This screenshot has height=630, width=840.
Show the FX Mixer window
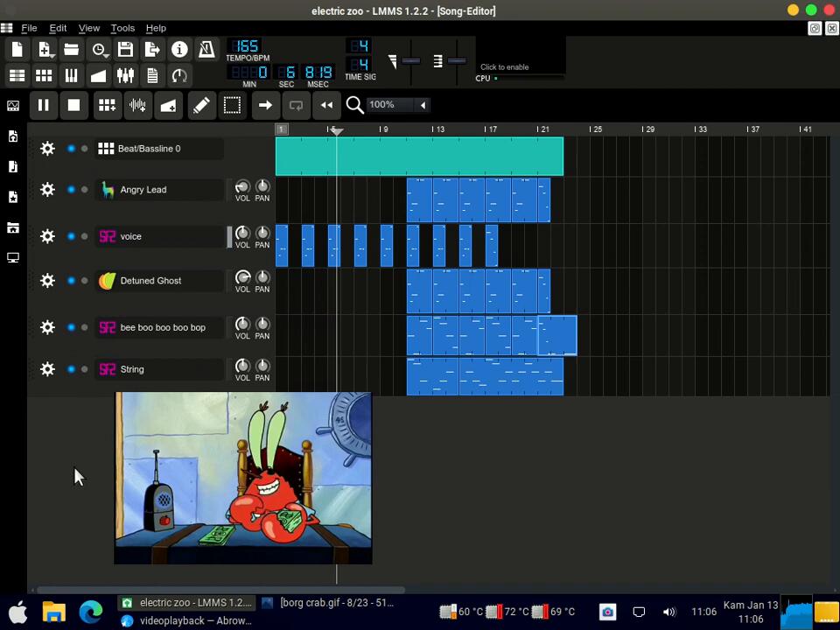coord(125,76)
